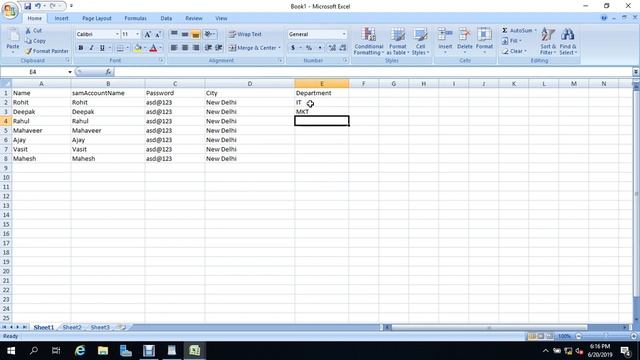The height and width of the screenshot is (360, 640).
Task: Switch to the Review ribbon tab
Action: (194, 18)
